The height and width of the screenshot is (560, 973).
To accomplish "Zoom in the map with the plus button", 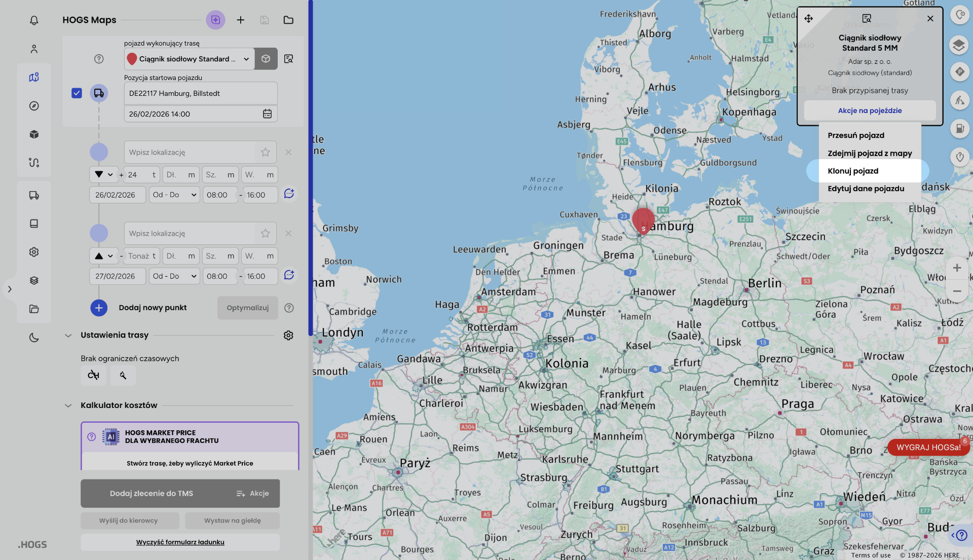I will 957,268.
